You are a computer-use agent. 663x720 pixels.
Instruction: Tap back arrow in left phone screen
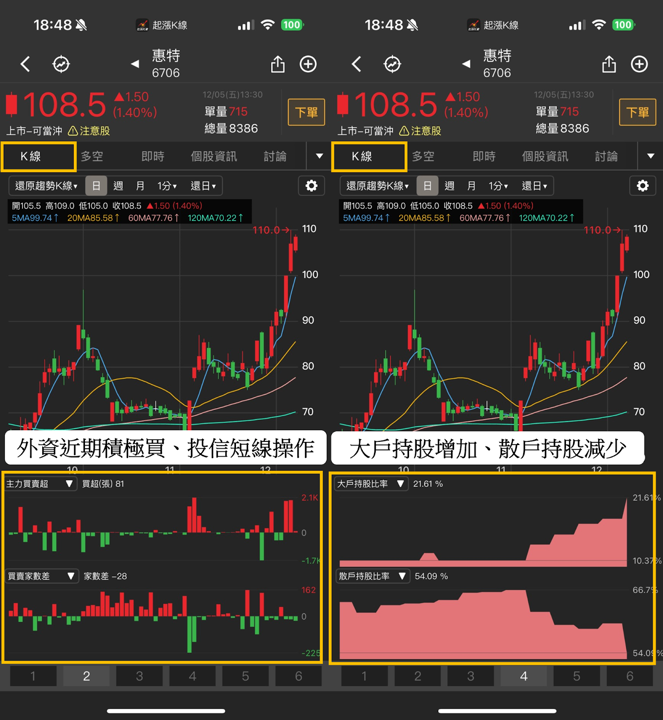pos(26,64)
